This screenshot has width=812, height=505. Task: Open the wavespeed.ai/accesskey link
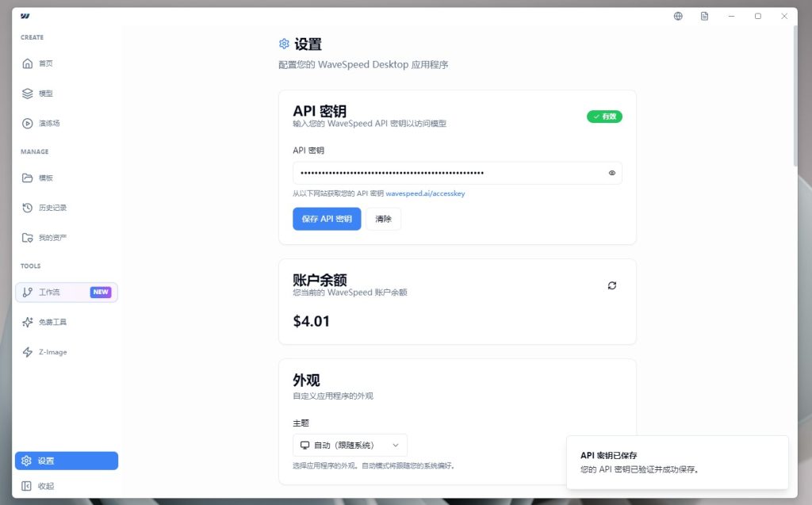click(425, 193)
